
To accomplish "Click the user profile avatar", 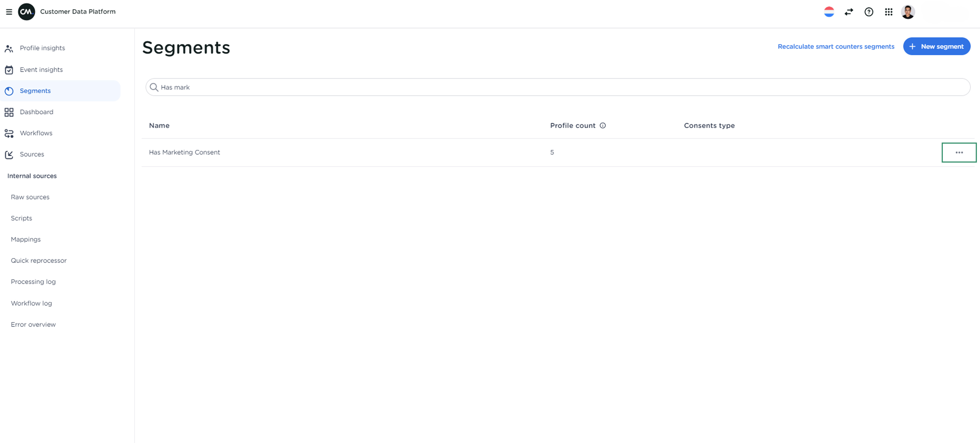I will point(908,12).
